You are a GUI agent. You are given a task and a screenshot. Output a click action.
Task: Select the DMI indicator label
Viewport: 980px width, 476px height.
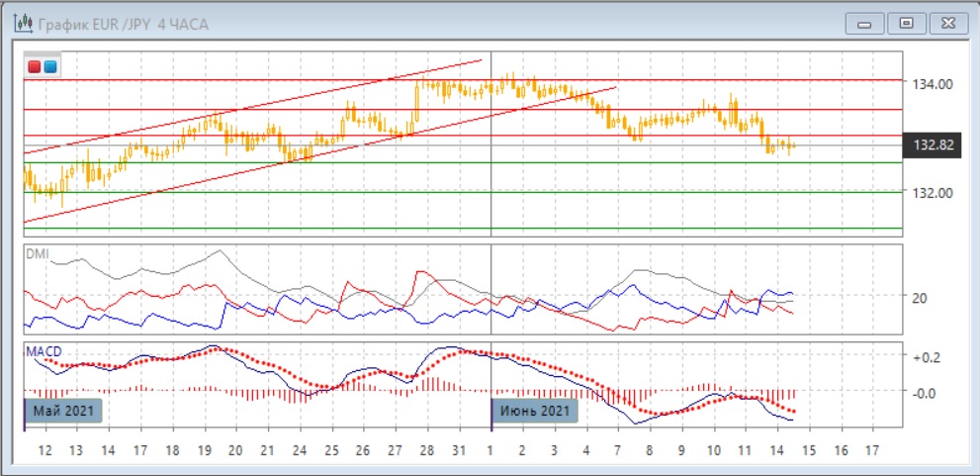(x=36, y=254)
